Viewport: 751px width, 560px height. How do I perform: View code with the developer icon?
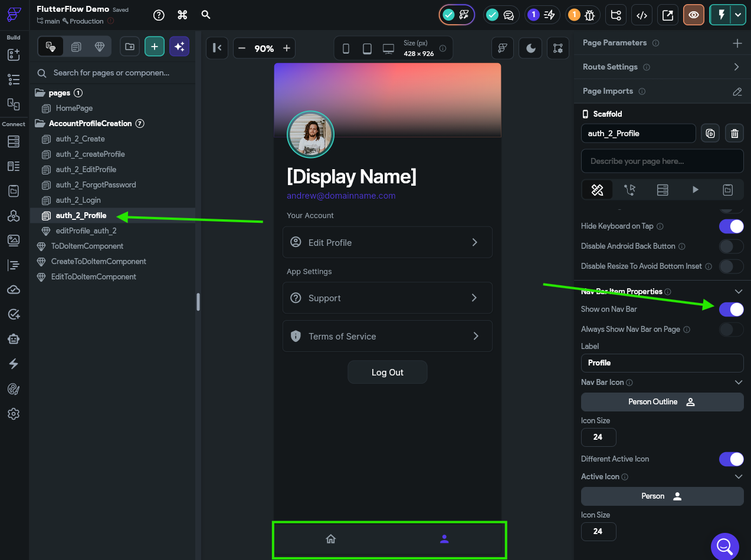click(x=642, y=15)
